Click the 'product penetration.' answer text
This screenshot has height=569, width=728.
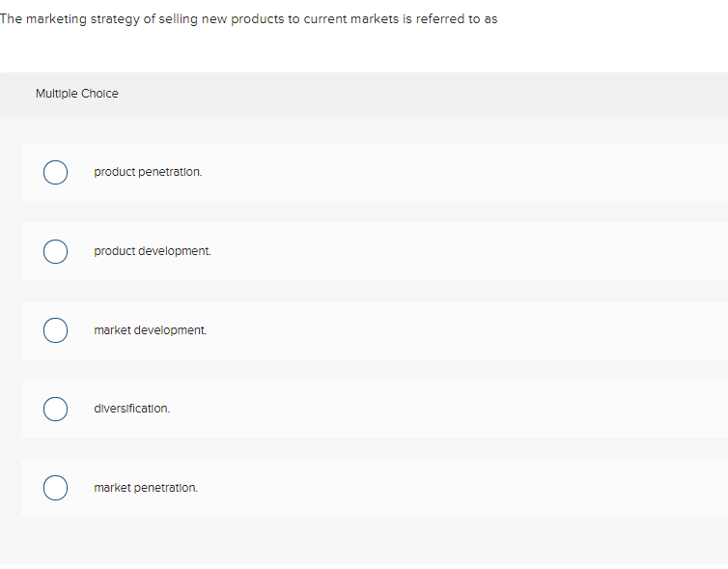(x=148, y=172)
